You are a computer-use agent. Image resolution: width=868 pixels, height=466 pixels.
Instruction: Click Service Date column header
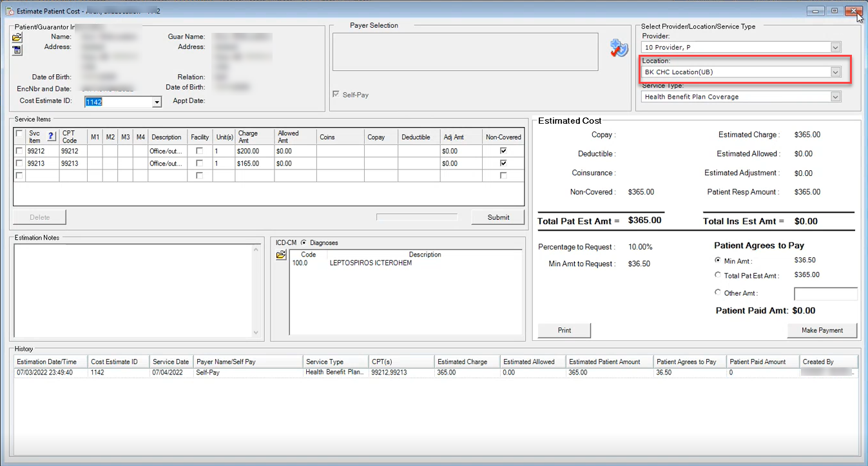coord(171,362)
